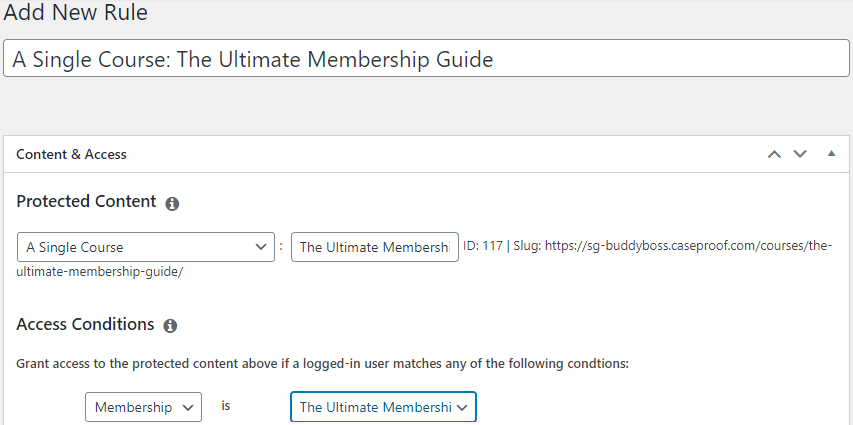The image size is (853, 425).
Task: Move Content & Access panel up
Action: (773, 154)
